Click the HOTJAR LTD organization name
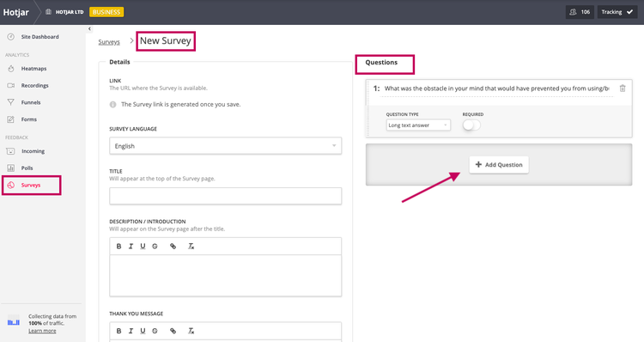The image size is (644, 342). pos(70,12)
